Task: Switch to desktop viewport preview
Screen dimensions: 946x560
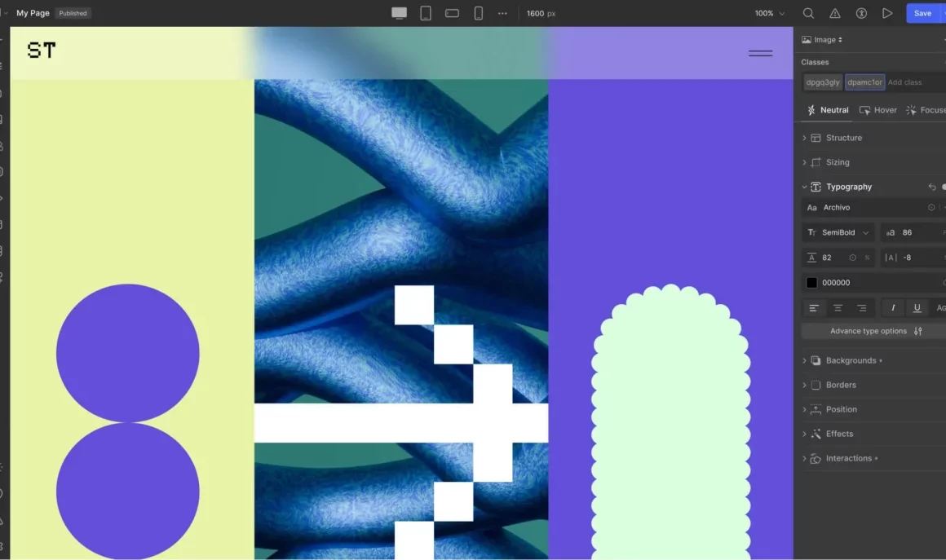Action: pyautogui.click(x=399, y=13)
